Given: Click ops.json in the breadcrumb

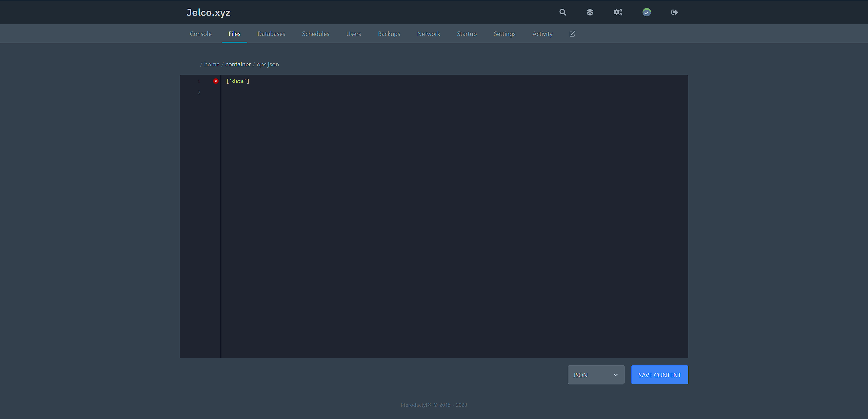Looking at the screenshot, I should click(268, 64).
